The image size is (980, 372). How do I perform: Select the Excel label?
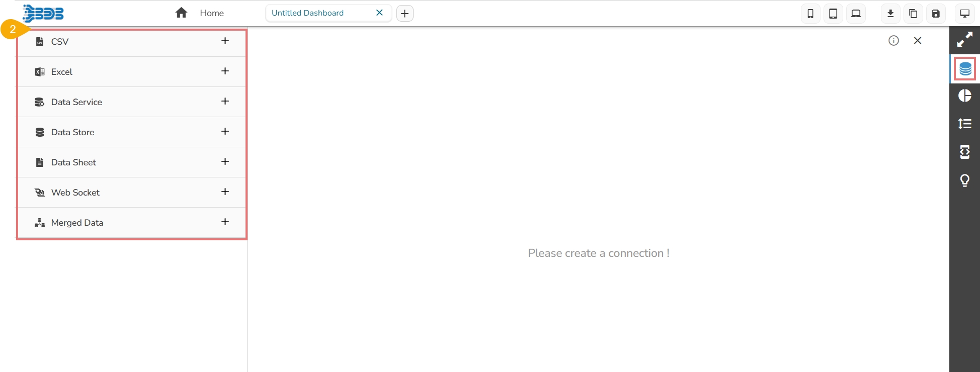62,72
